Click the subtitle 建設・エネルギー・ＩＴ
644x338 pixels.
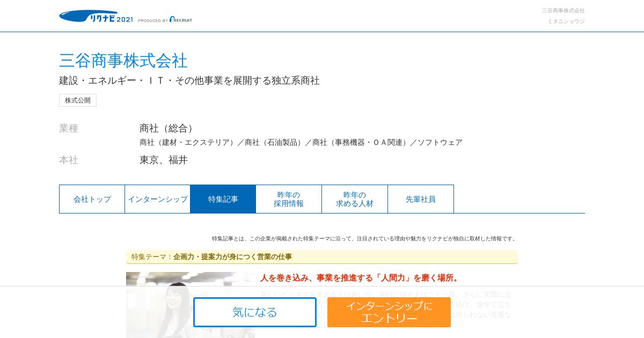pos(189,80)
